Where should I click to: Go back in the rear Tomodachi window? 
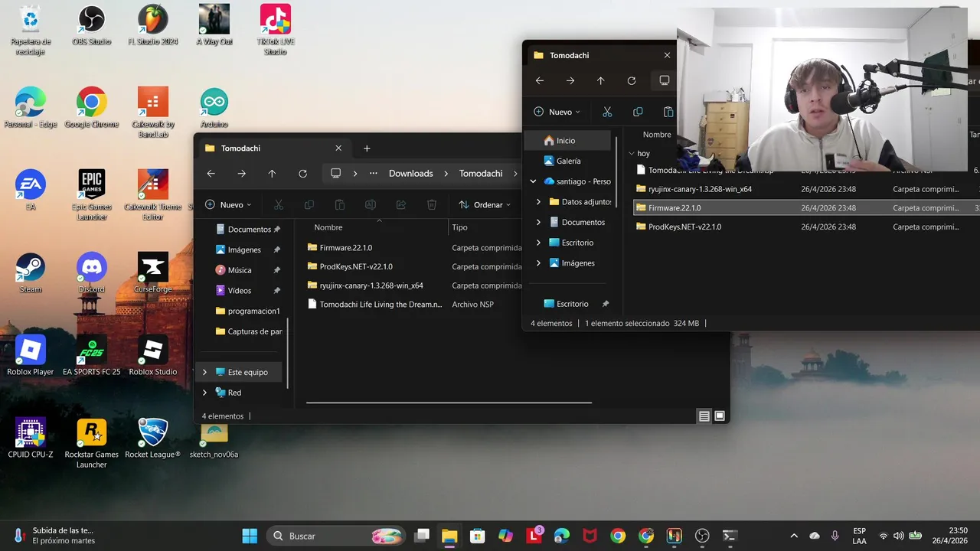[x=540, y=80]
